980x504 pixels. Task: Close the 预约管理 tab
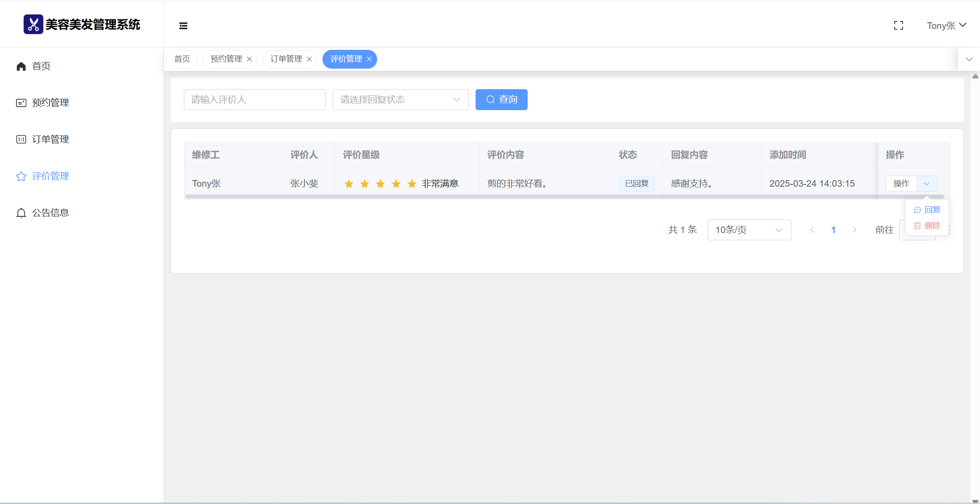click(x=249, y=59)
